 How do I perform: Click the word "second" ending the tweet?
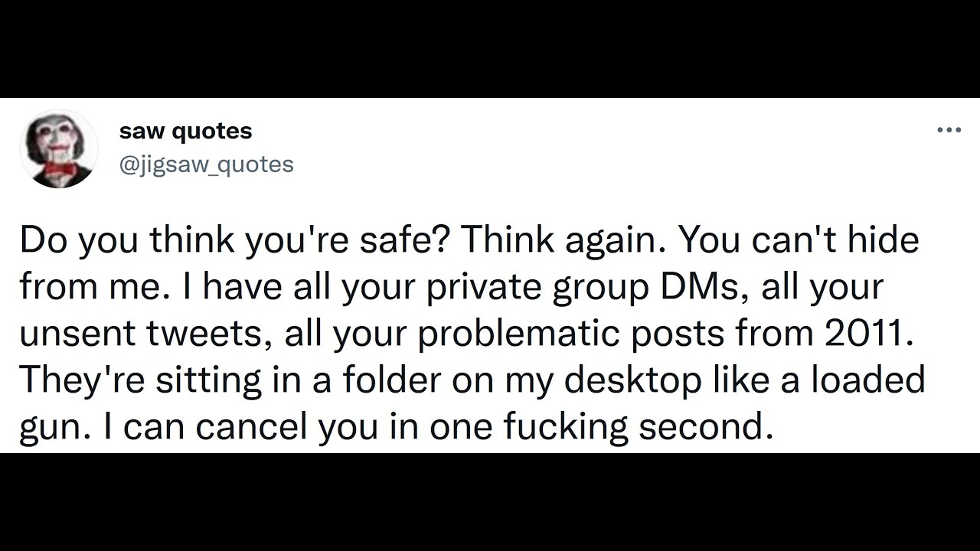point(701,426)
